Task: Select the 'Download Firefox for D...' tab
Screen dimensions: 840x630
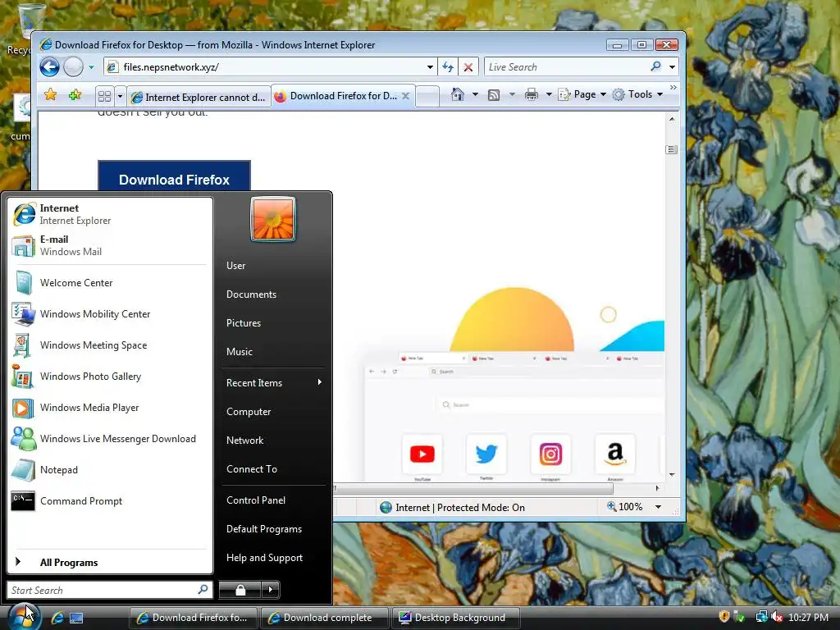Action: [x=343, y=96]
